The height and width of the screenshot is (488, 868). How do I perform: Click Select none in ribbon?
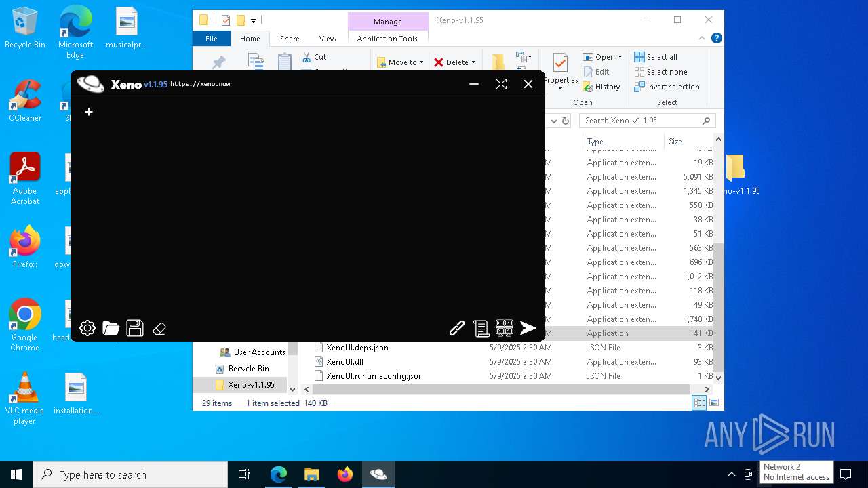(660, 72)
